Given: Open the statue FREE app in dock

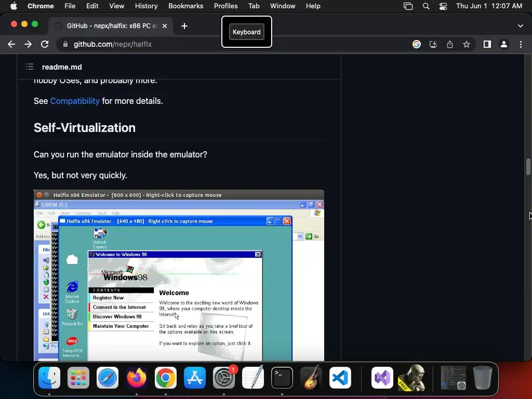Looking at the screenshot, I should [411, 378].
